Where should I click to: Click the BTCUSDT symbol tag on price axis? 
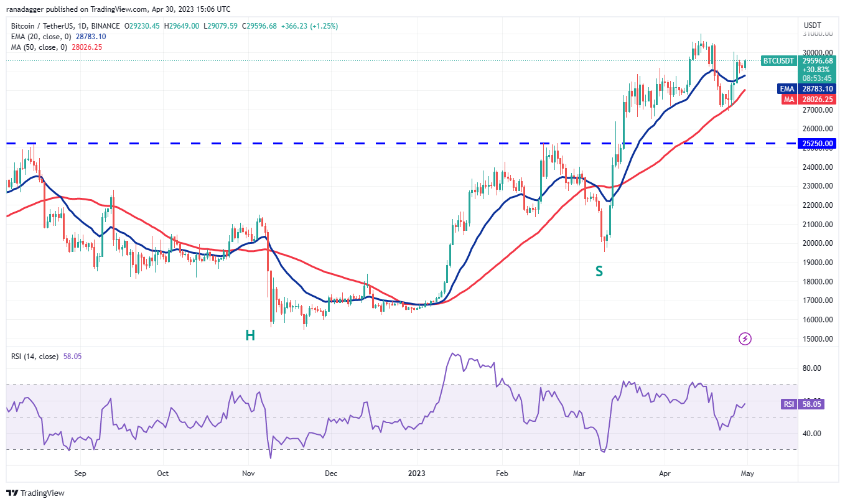(778, 61)
